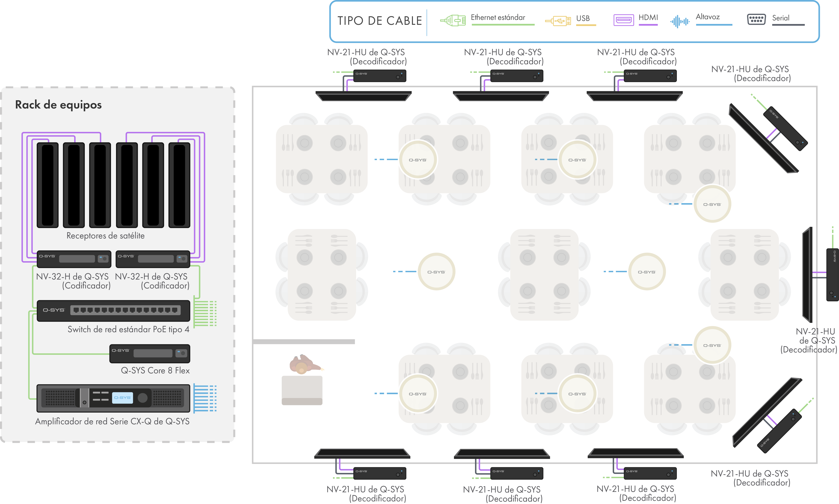This screenshot has height=504, width=839.
Task: Select the angled decoder in lower-right corner
Action: 780,431
